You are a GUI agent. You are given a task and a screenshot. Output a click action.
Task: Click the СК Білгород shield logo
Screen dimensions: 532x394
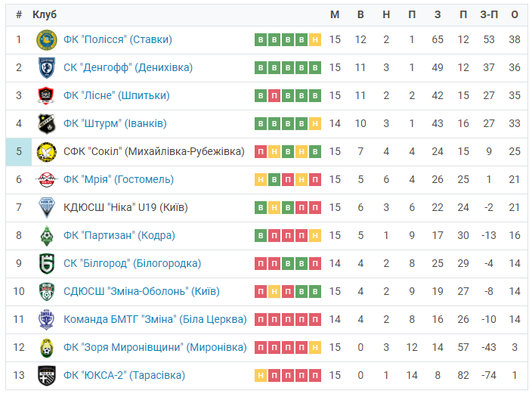pos(47,264)
